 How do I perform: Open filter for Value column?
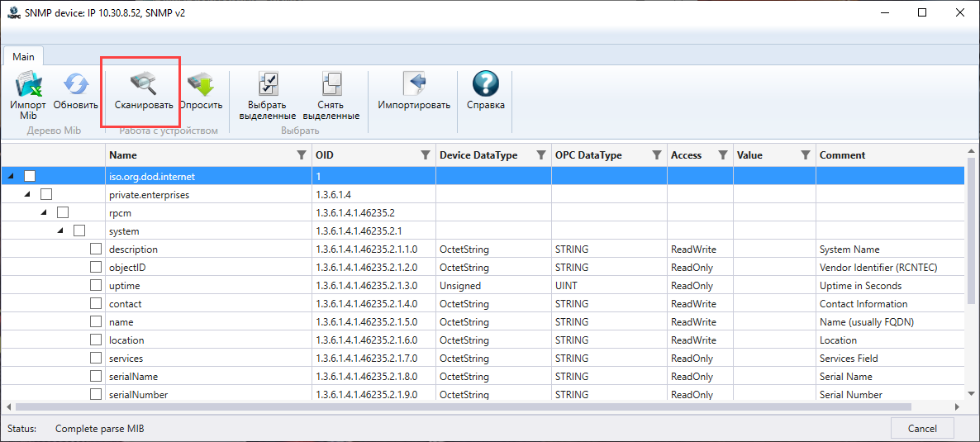tap(806, 155)
